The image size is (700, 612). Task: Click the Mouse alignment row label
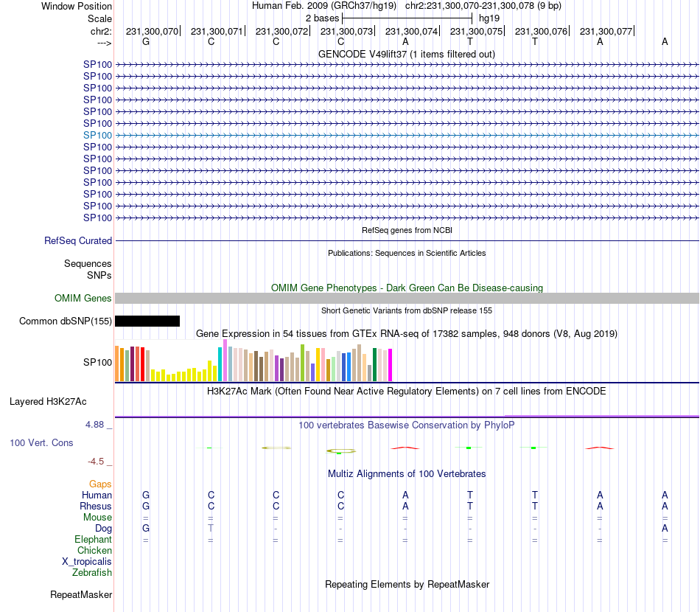[x=97, y=518]
